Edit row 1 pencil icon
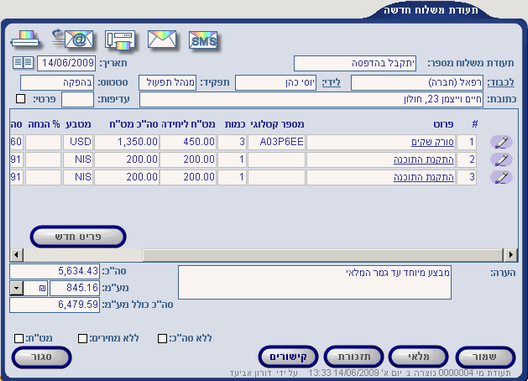This screenshot has width=528, height=381. (501, 142)
